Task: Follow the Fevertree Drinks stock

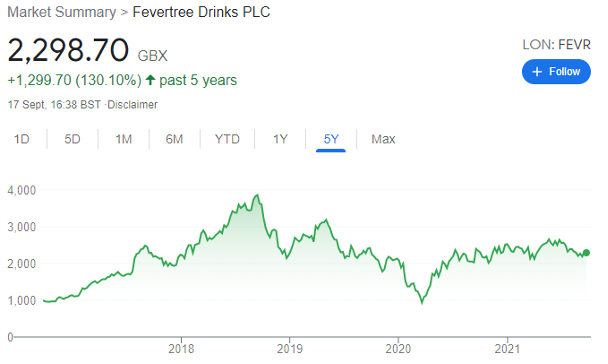Action: (x=556, y=72)
